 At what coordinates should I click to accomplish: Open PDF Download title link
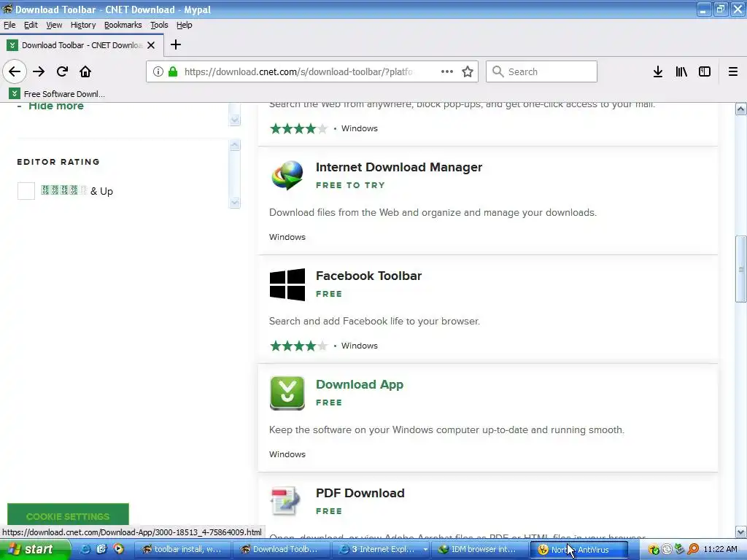(x=360, y=493)
